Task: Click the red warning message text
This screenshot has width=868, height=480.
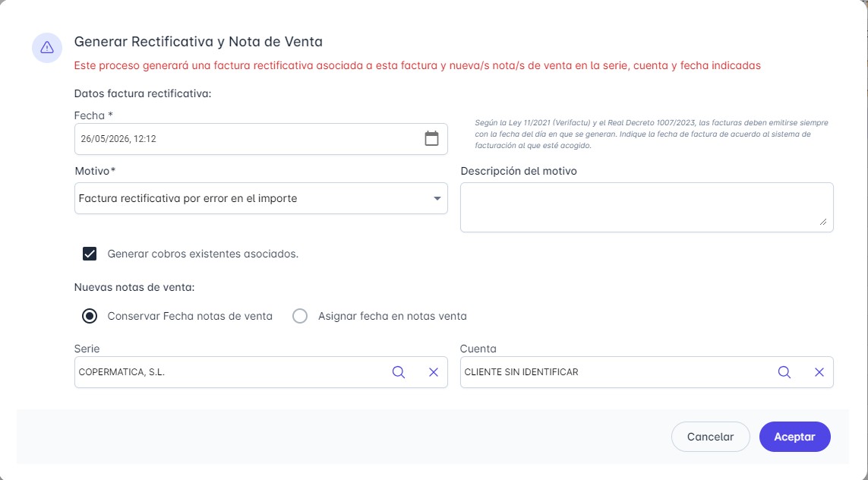Action: point(418,65)
